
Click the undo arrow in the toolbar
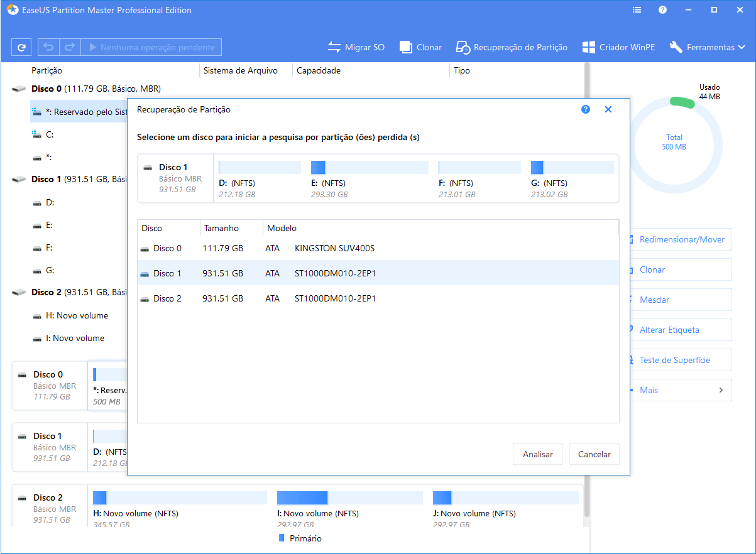pos(49,47)
